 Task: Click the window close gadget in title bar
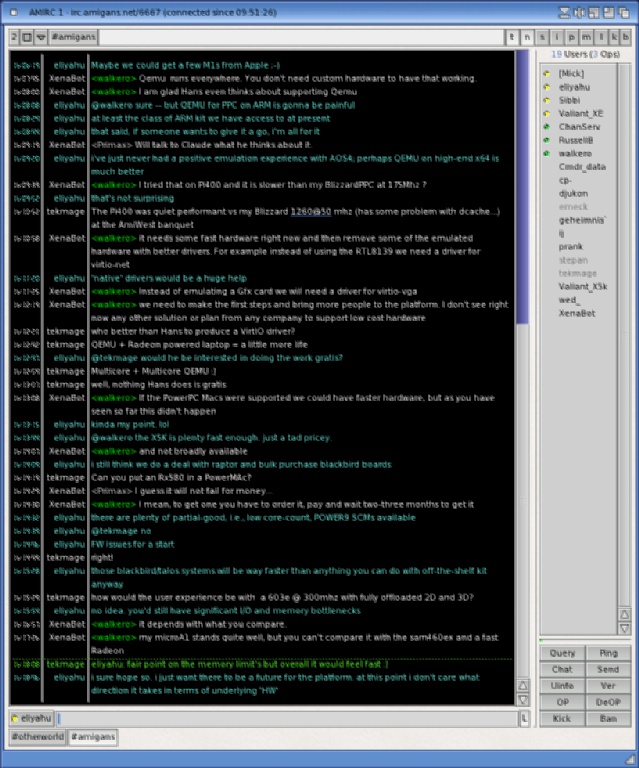pos(14,12)
